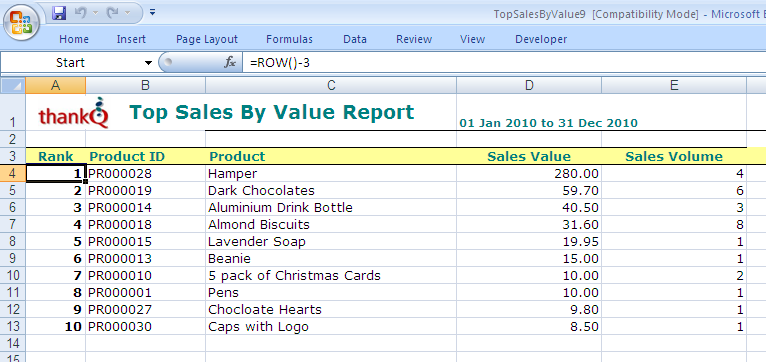Viewport: 766px width, 362px height.
Task: Expand the Undo history dropdown arrow
Action: click(95, 12)
